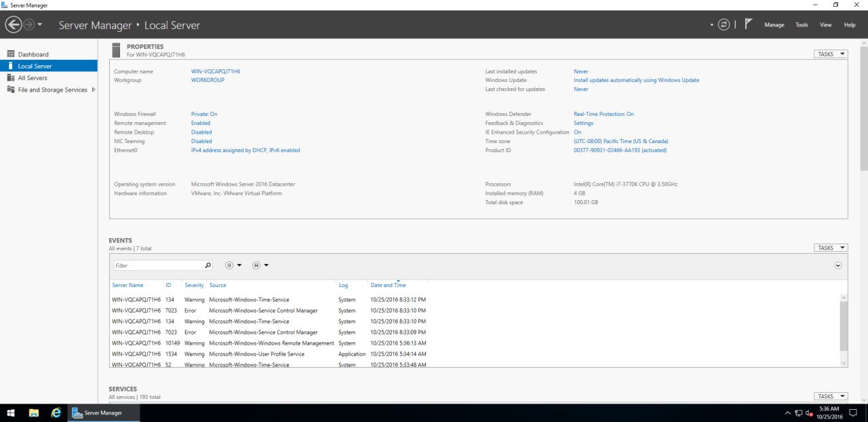Image resolution: width=868 pixels, height=422 pixels.
Task: Open Windows Firewall 'Private: On' link
Action: (x=204, y=114)
